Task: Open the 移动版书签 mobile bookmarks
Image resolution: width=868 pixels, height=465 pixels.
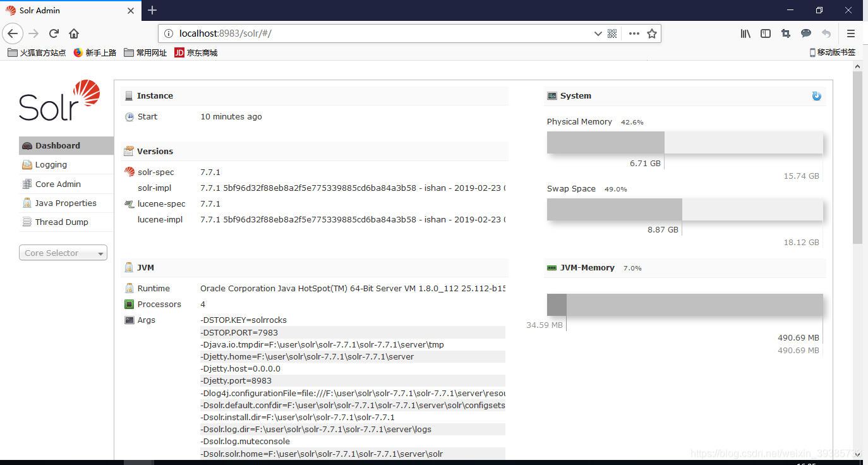Action: 833,52
